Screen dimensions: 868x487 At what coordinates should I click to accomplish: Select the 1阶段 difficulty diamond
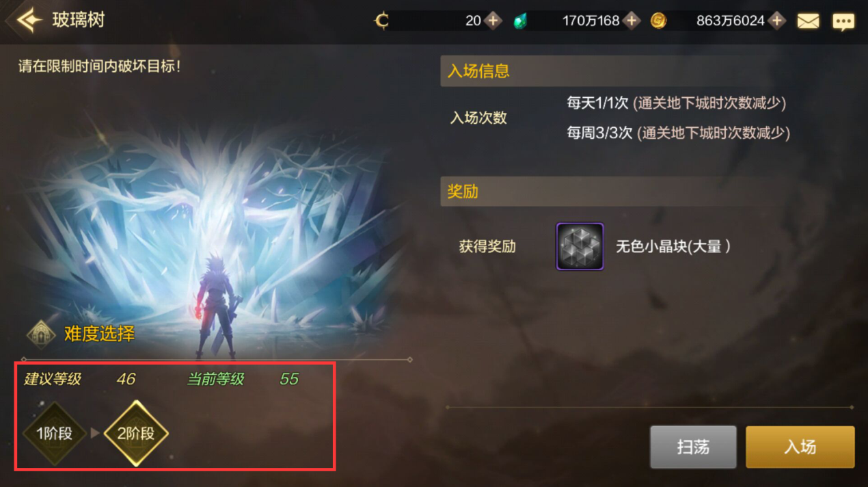(x=54, y=433)
